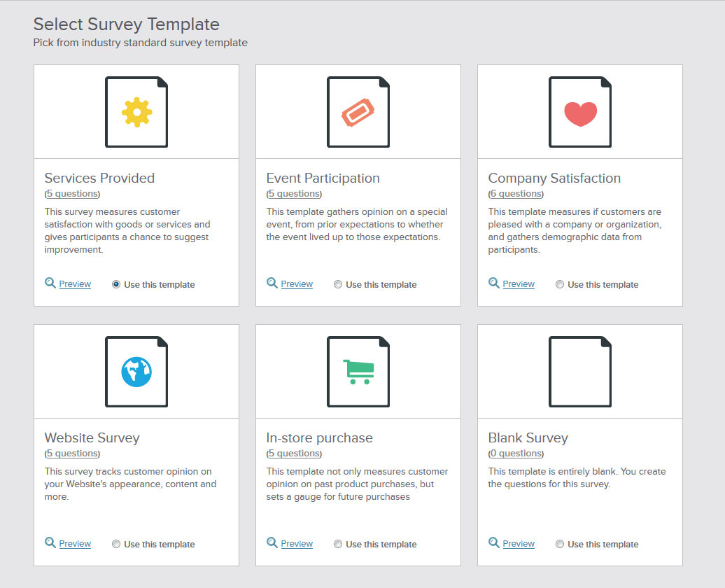Preview the In-store purchase template
725x588 pixels.
(x=297, y=544)
